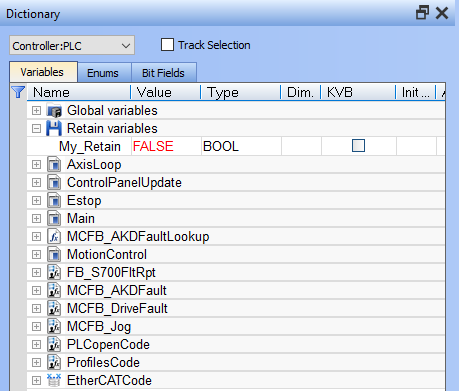Viewport: 459px width, 391px height.
Task: Expand the Estop node
Action: [x=36, y=201]
